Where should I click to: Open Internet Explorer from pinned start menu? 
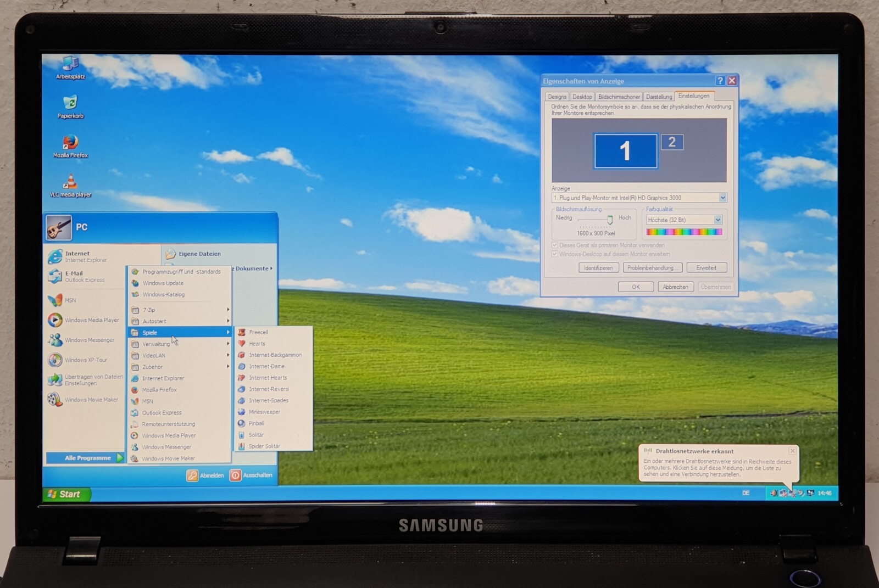pyautogui.click(x=85, y=256)
